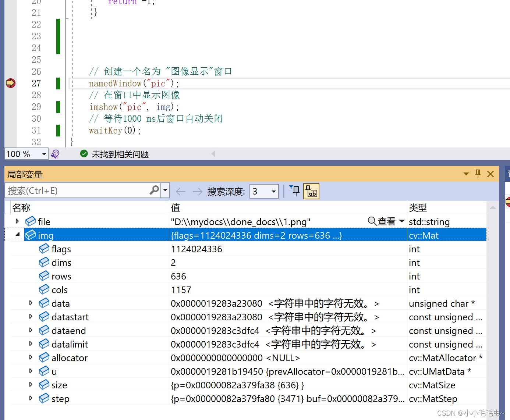This screenshot has height=420, width=510.
Task: Click the search magnifier in Locals panel
Action: (154, 190)
